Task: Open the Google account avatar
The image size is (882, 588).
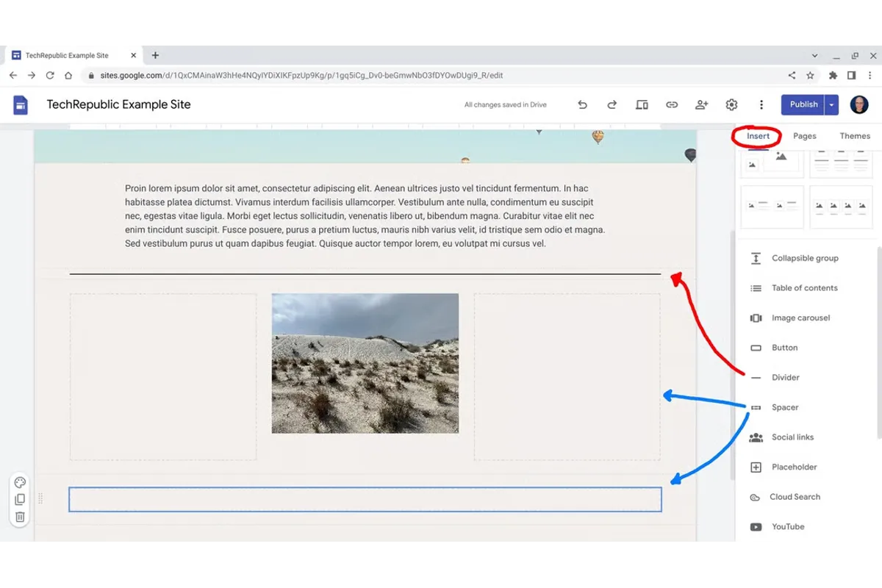Action: pos(859,104)
